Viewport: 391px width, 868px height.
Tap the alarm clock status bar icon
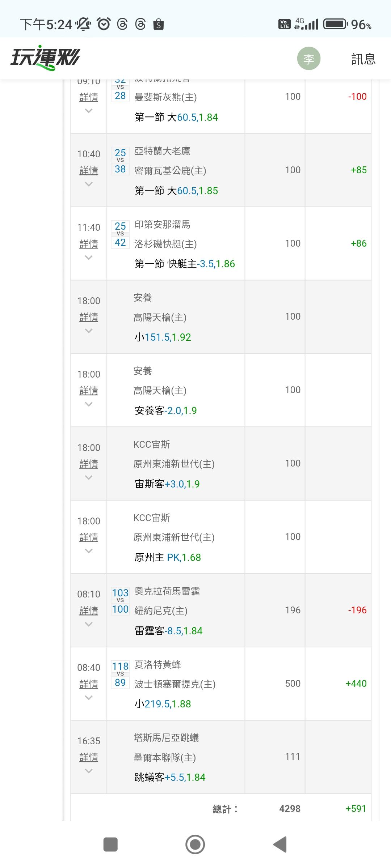point(104,24)
